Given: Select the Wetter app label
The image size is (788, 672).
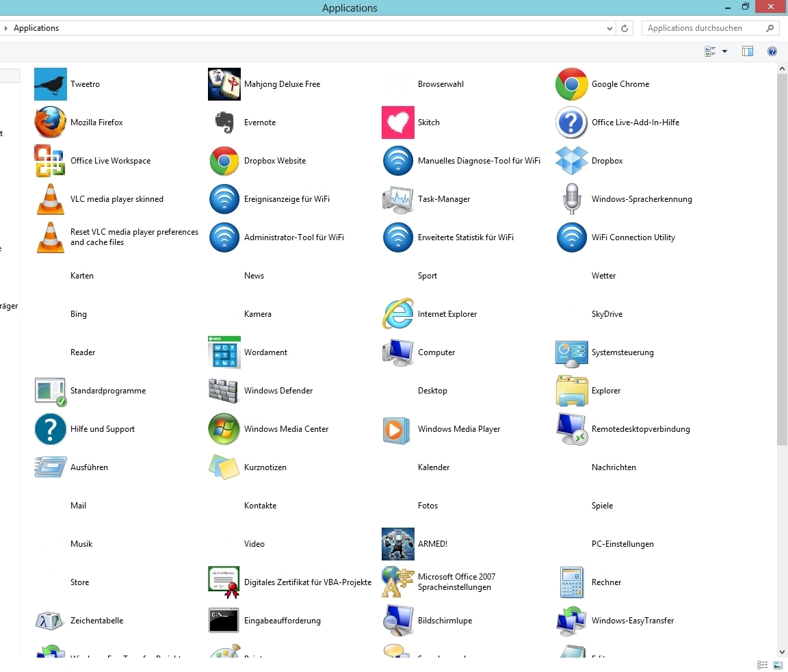Looking at the screenshot, I should pos(603,275).
